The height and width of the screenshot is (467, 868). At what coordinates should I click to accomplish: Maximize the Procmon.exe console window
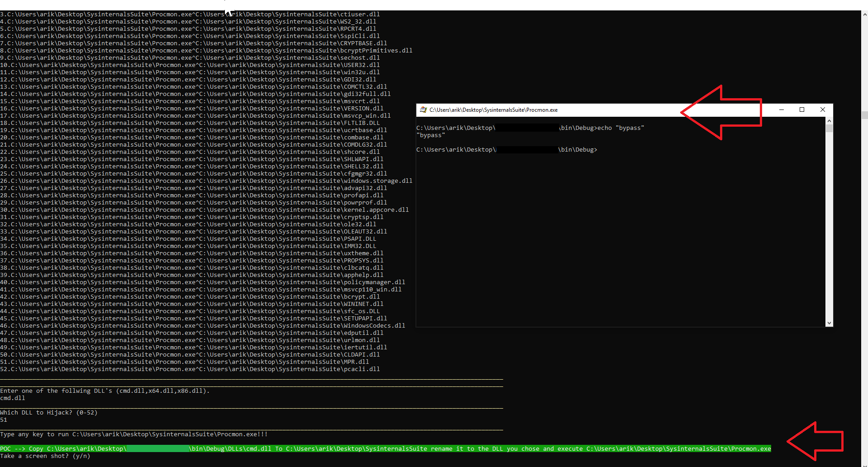tap(802, 110)
